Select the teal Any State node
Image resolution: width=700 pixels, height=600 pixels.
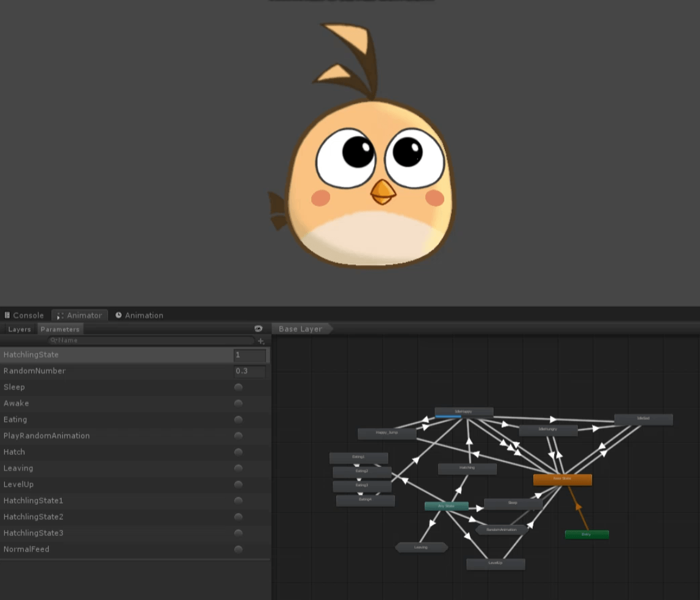coord(447,506)
